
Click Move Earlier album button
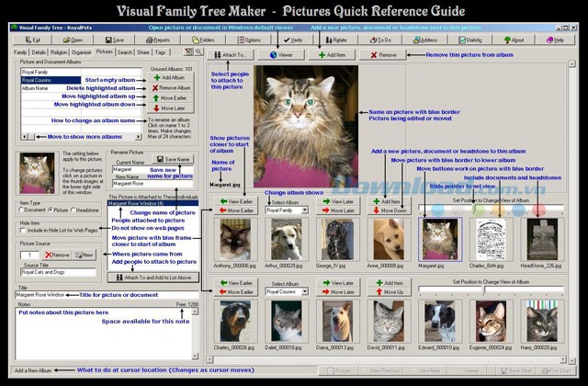tap(171, 98)
